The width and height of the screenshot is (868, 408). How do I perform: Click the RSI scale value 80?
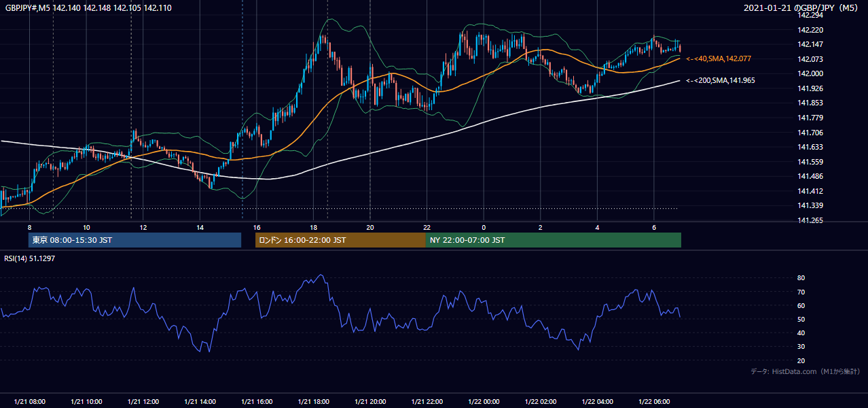coord(801,278)
